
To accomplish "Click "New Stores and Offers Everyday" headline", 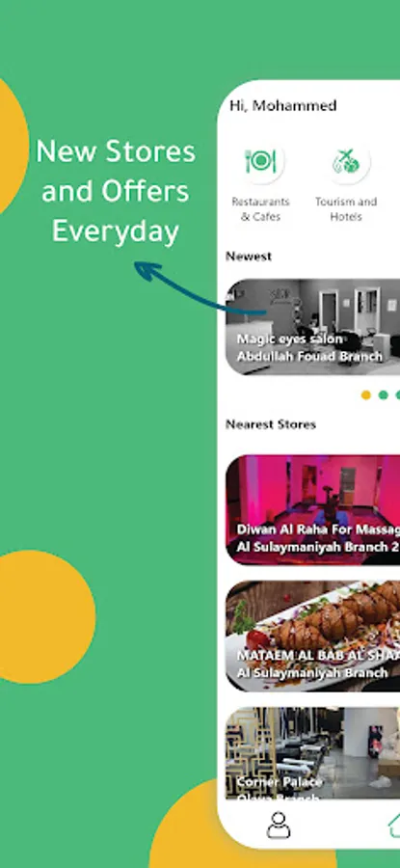I will [x=116, y=191].
